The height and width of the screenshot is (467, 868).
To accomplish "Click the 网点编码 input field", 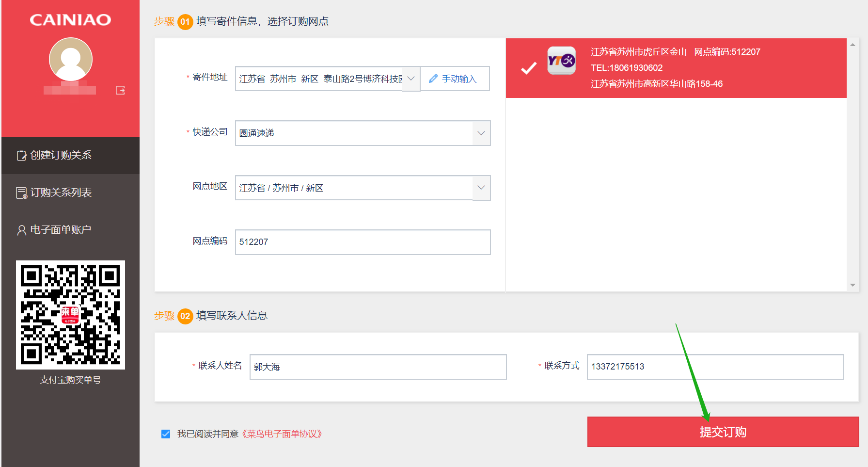I will pos(363,242).
